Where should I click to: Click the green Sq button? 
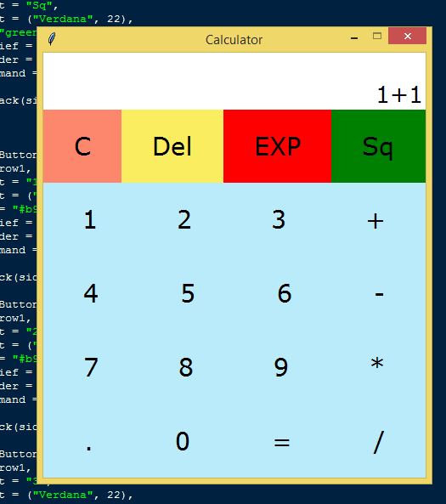click(379, 146)
